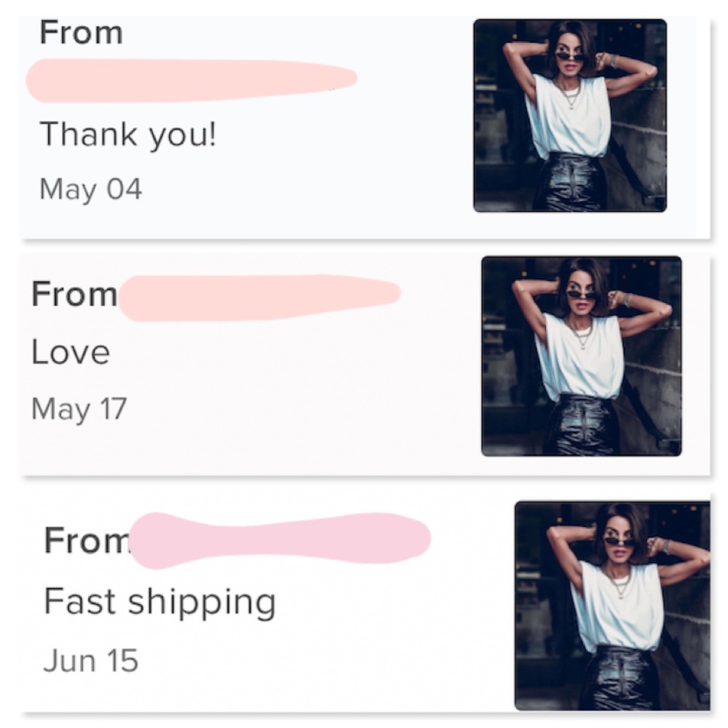Click the "May 04" review date
The height and width of the screenshot is (728, 728).
click(90, 189)
